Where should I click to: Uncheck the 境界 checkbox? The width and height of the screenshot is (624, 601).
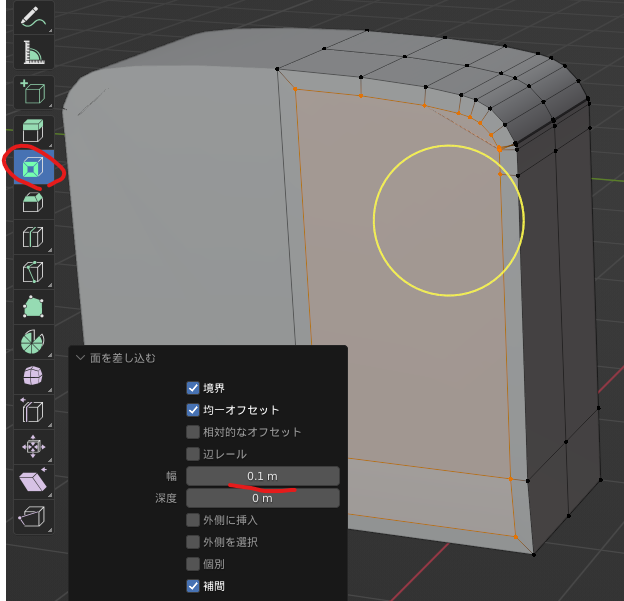pos(193,388)
